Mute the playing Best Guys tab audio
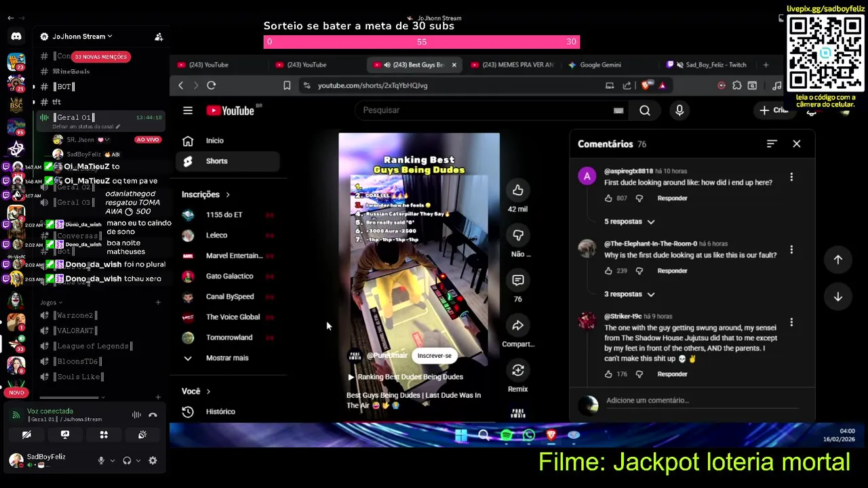This screenshot has width=868, height=488. (387, 65)
